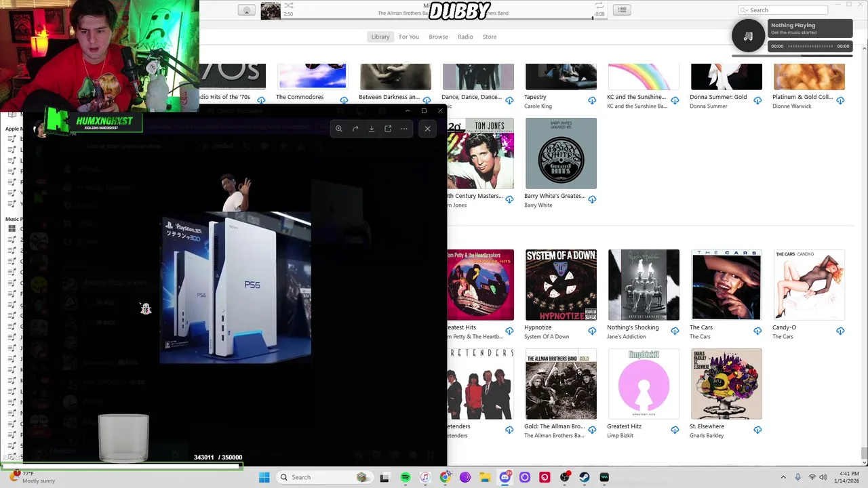Download Tapestry by Carole King
This screenshot has width=868, height=488.
tap(592, 100)
